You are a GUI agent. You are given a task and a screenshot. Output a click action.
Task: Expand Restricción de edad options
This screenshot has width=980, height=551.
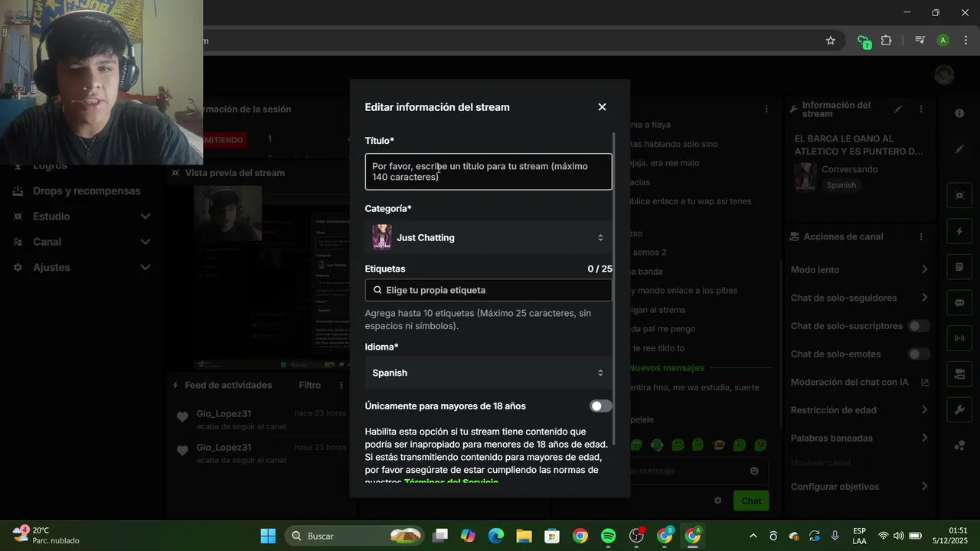924,410
